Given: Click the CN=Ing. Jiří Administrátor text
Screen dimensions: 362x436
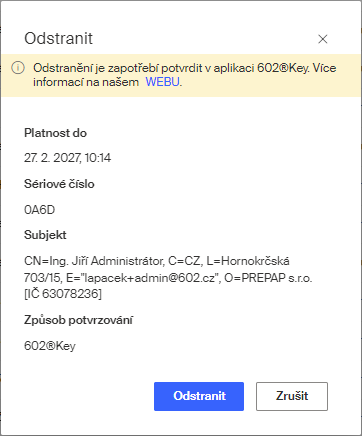Looking at the screenshot, I should coord(94,261).
